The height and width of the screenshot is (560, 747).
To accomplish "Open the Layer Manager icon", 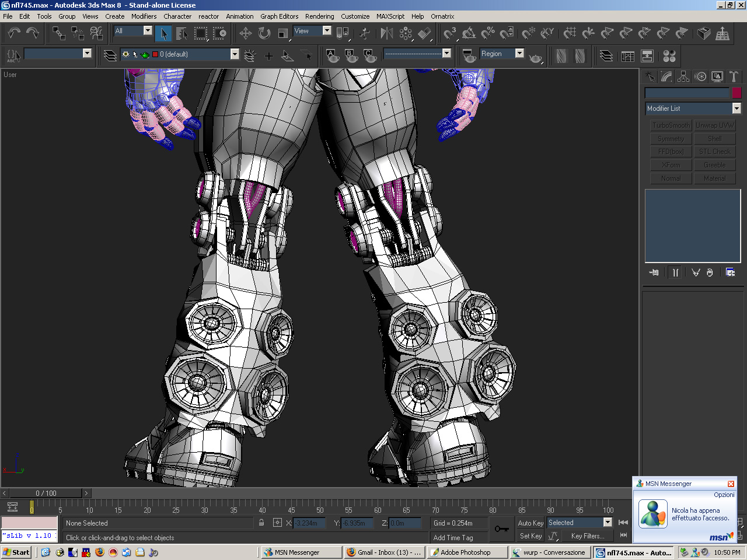I will tap(110, 56).
